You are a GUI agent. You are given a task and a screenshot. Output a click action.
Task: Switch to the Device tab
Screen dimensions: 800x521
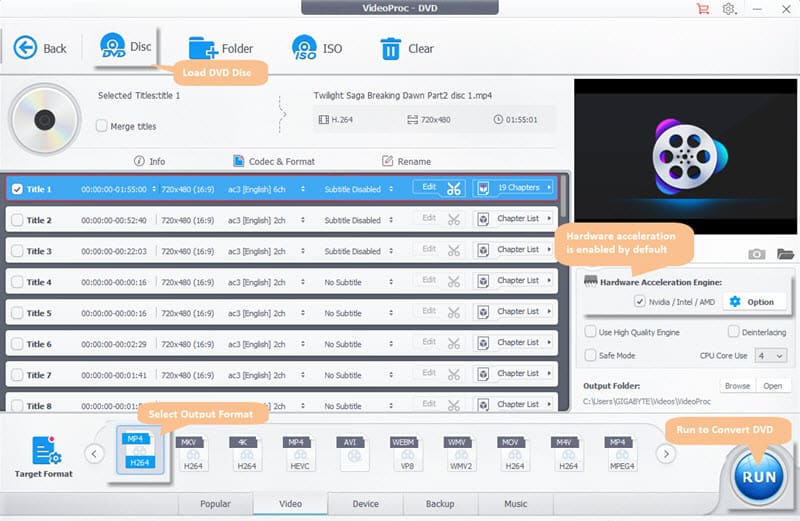pyautogui.click(x=366, y=504)
